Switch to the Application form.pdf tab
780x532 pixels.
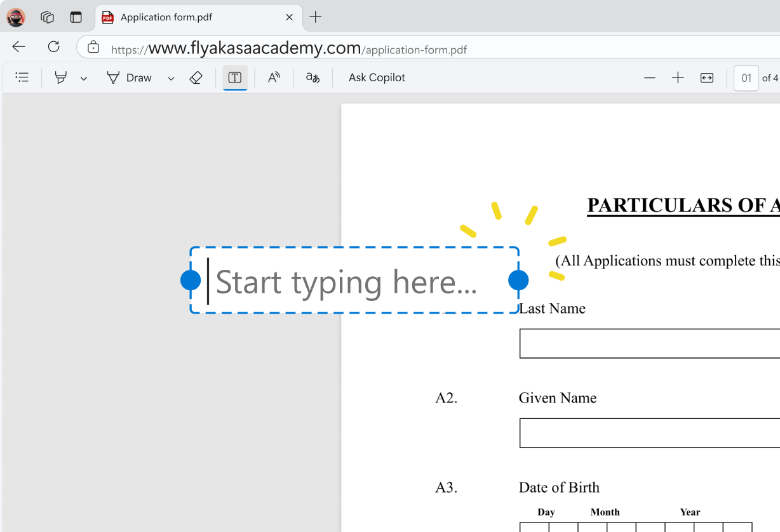pyautogui.click(x=184, y=18)
